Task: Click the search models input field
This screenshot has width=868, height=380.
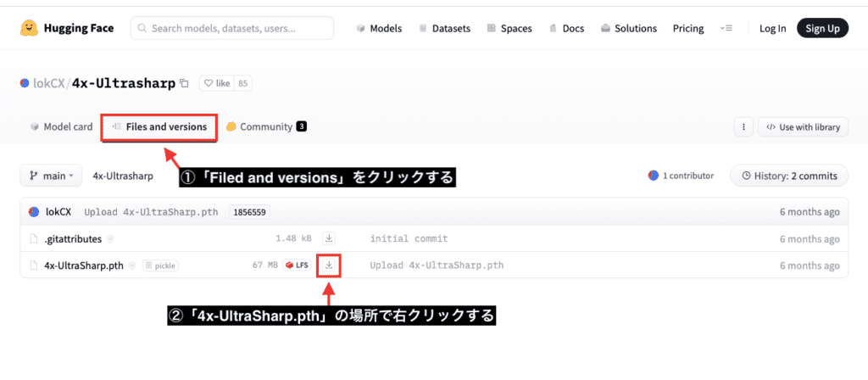Action: click(232, 28)
